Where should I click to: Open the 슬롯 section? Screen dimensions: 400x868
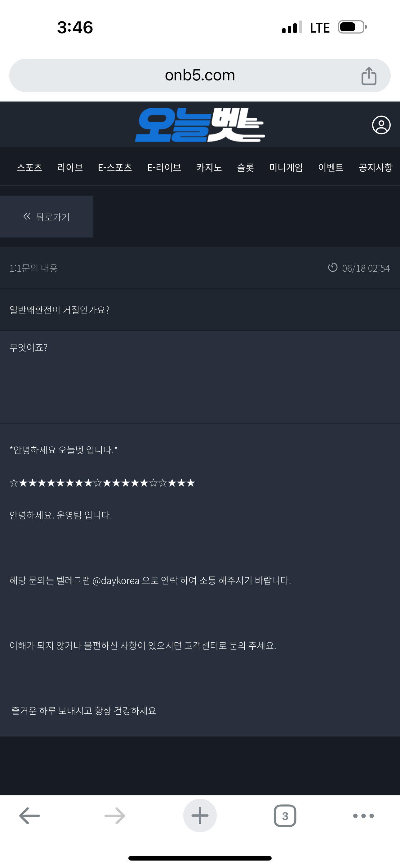point(245,167)
